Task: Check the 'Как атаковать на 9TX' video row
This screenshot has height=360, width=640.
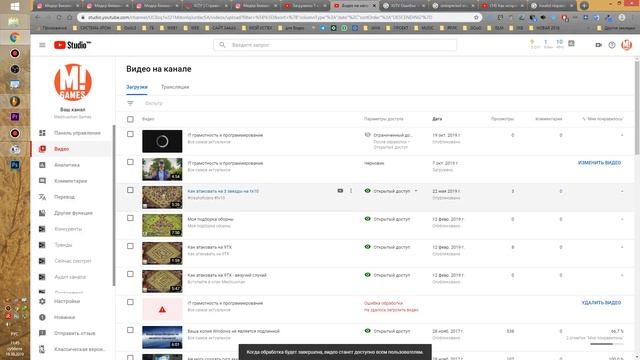Action: point(130,246)
